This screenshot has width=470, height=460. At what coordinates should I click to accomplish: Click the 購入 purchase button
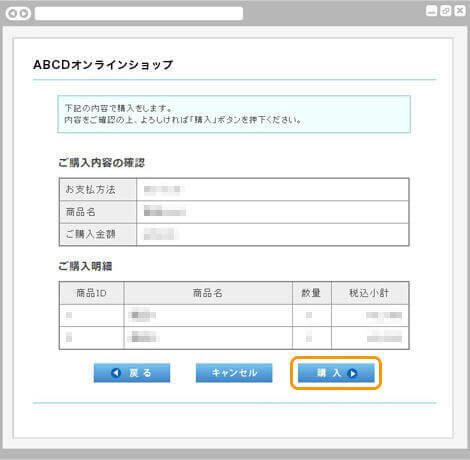tap(336, 373)
